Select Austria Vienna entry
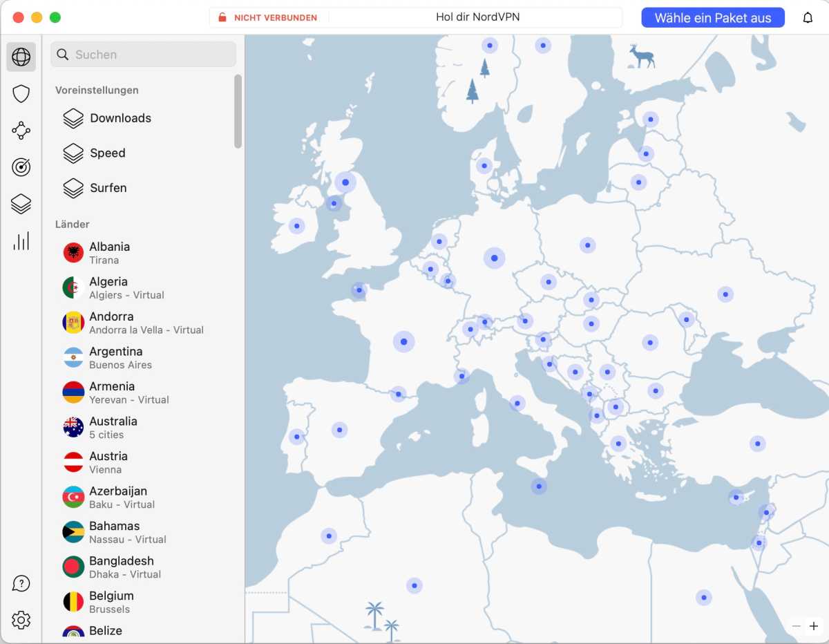 [x=144, y=462]
